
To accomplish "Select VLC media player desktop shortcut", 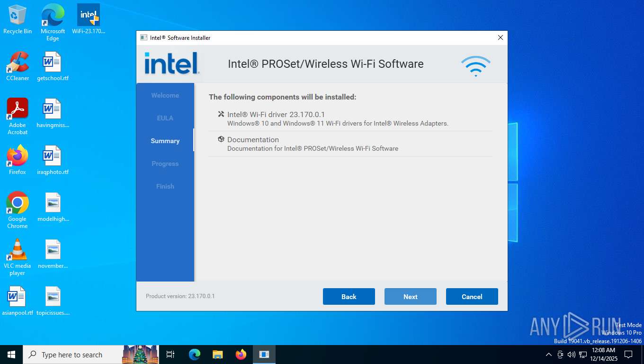I will pos(18,257).
